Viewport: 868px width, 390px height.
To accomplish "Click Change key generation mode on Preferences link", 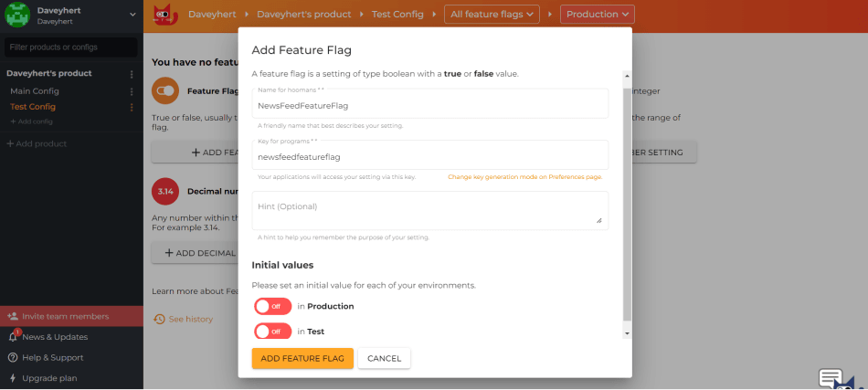I will (x=524, y=177).
